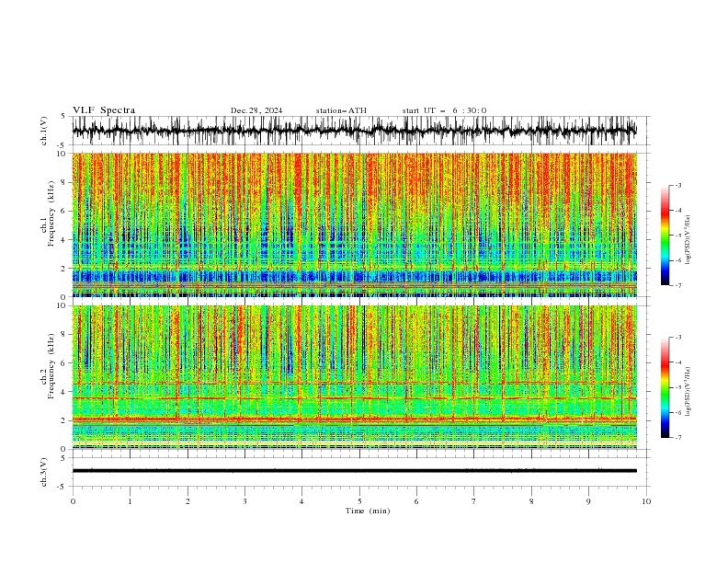728x563 pixels.
Task: Click the 'ch.1(V)' waveform axis label
Action: [44, 131]
